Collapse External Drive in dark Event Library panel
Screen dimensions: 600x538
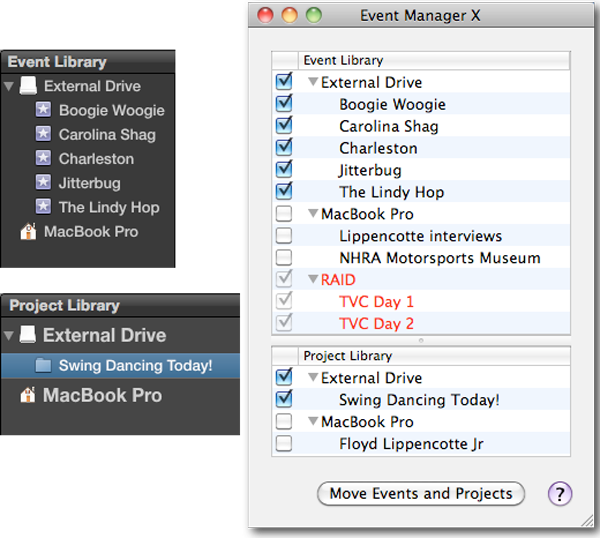point(8,86)
